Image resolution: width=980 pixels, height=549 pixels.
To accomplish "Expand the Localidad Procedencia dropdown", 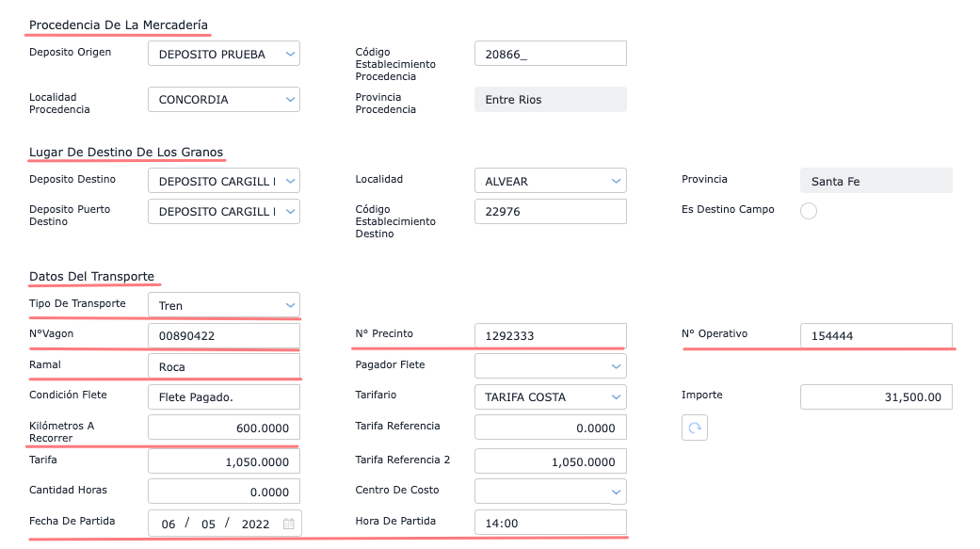I will [224, 99].
